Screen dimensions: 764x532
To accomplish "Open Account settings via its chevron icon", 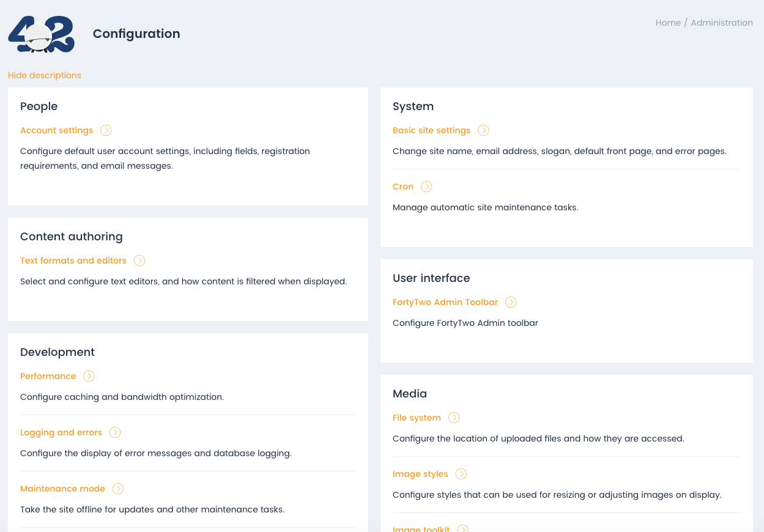I will pos(106,130).
